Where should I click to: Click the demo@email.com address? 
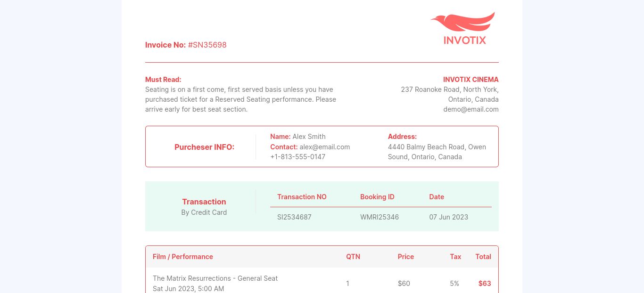(471, 109)
